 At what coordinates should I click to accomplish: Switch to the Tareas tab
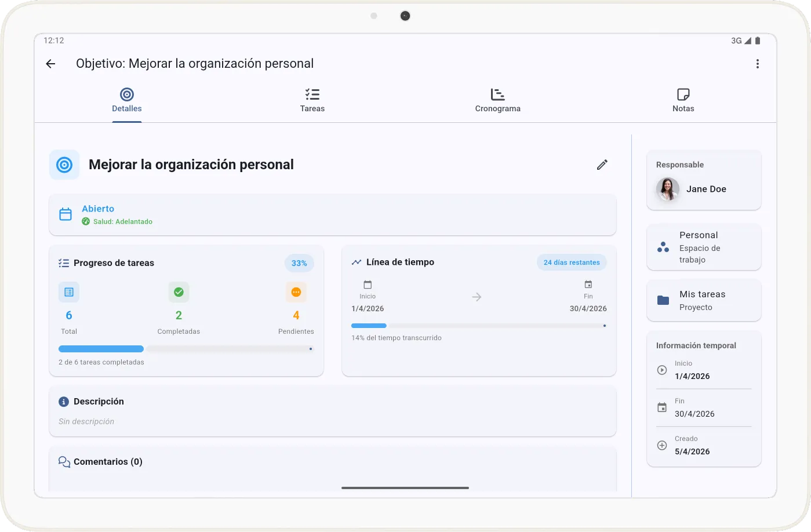(x=312, y=100)
